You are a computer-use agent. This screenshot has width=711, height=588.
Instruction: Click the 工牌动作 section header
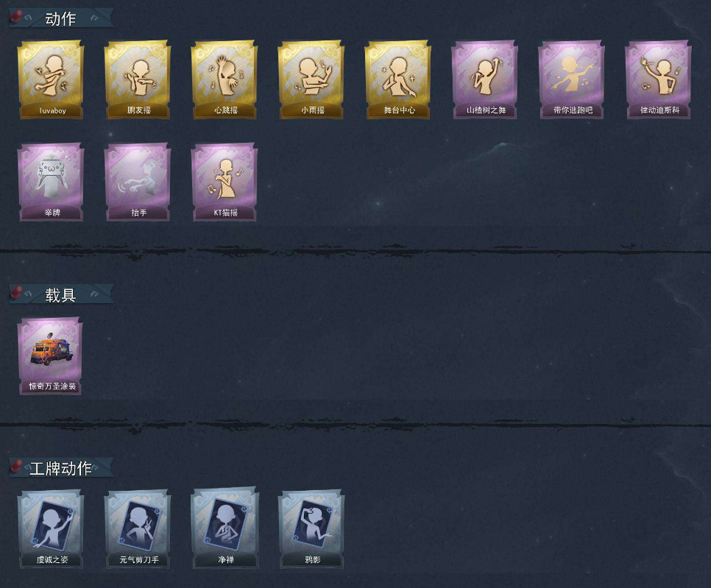point(61,468)
